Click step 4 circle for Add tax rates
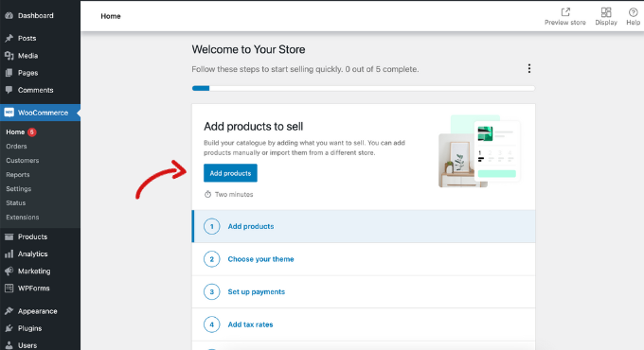 (x=212, y=324)
